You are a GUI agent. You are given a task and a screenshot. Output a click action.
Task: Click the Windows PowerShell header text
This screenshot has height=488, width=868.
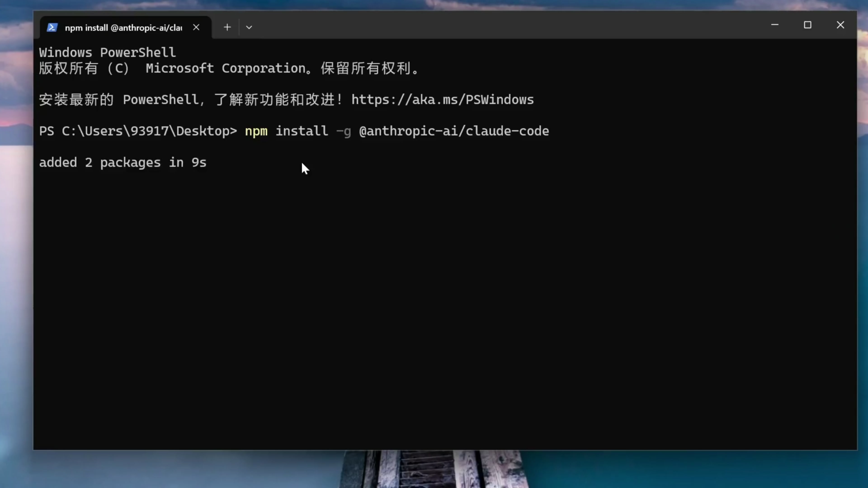(x=107, y=53)
